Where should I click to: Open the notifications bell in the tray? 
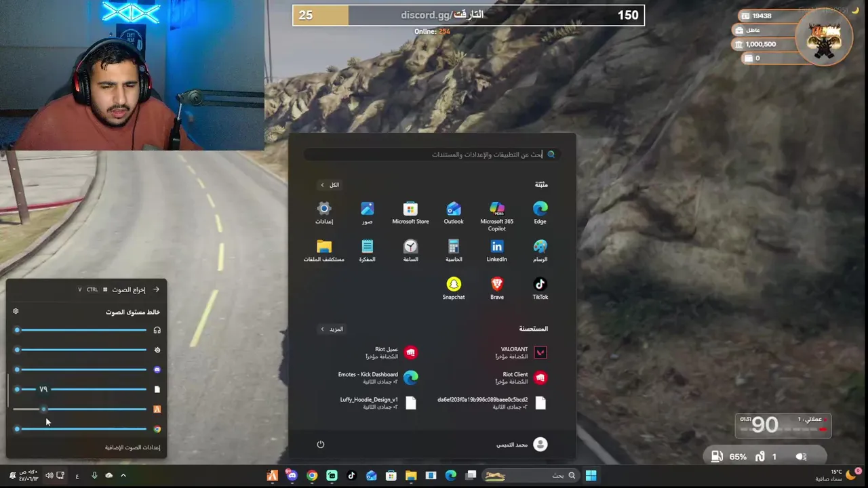coord(12,476)
